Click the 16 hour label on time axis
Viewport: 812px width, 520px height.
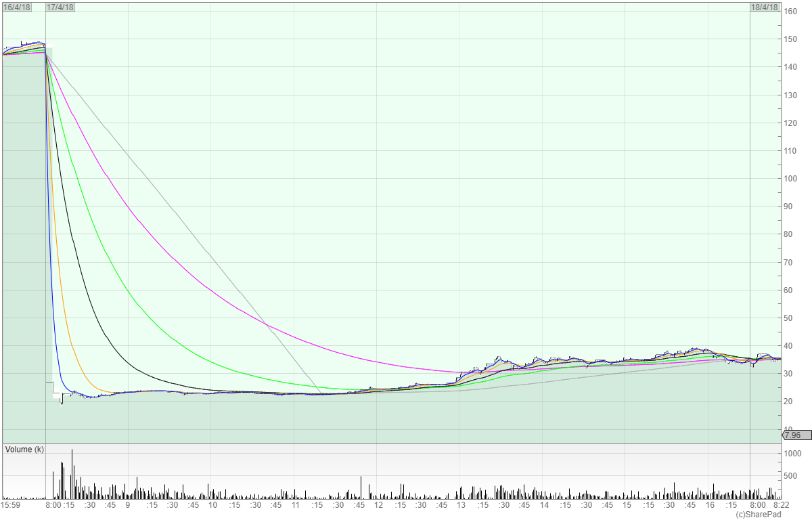click(x=710, y=505)
